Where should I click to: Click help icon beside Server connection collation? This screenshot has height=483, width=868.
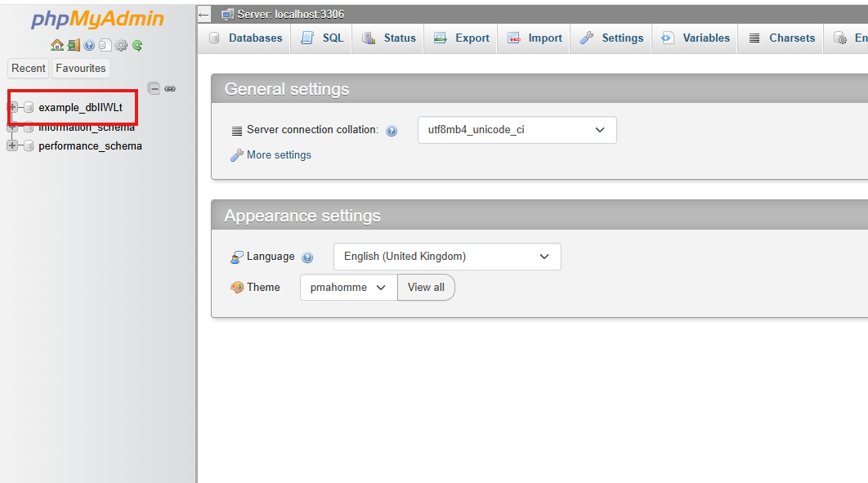391,131
